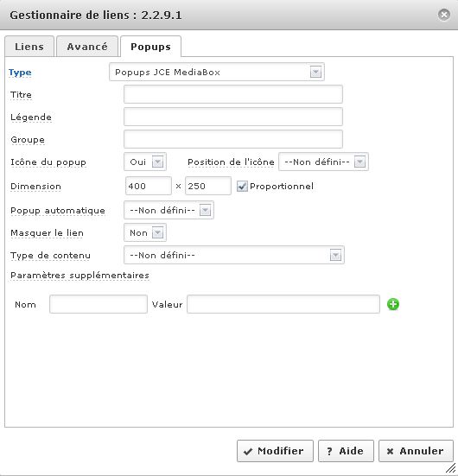Screen dimensions: 458x476
Task: Click the Valeur parameter input field
Action: tap(283, 304)
